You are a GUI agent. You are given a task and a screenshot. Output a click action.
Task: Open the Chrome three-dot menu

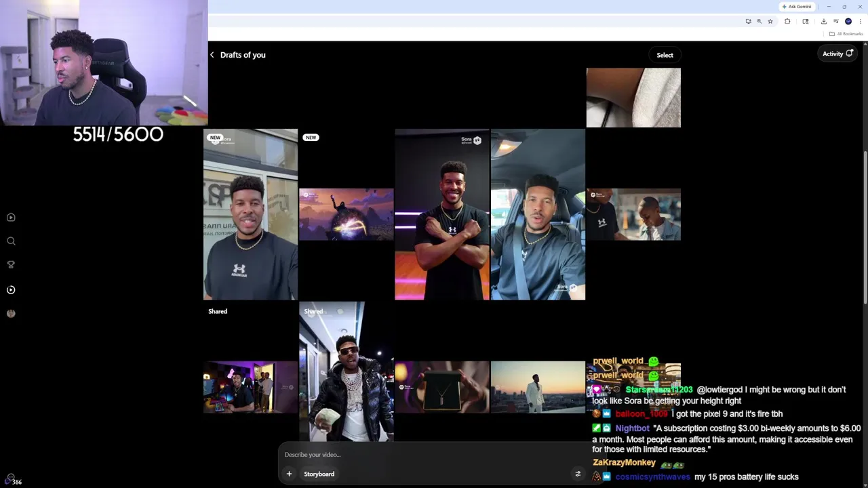click(x=861, y=22)
